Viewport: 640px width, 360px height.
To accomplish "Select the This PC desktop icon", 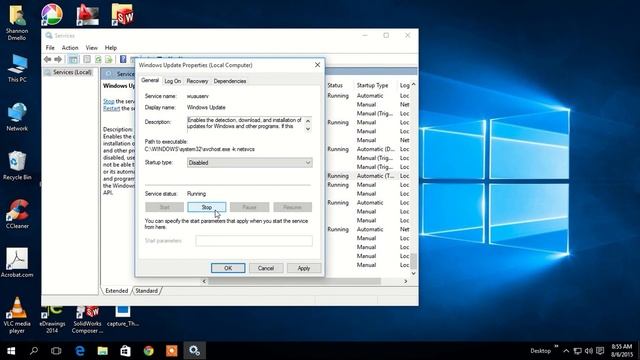I will (x=17, y=68).
